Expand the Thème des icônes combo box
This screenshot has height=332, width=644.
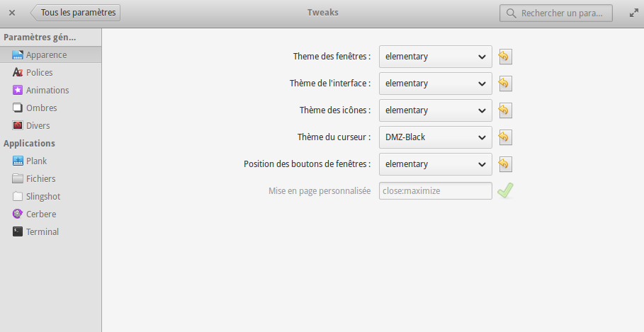click(x=436, y=110)
